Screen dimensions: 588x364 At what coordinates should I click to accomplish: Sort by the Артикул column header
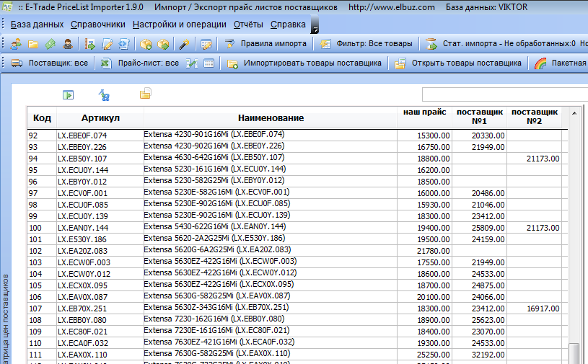[x=100, y=118]
